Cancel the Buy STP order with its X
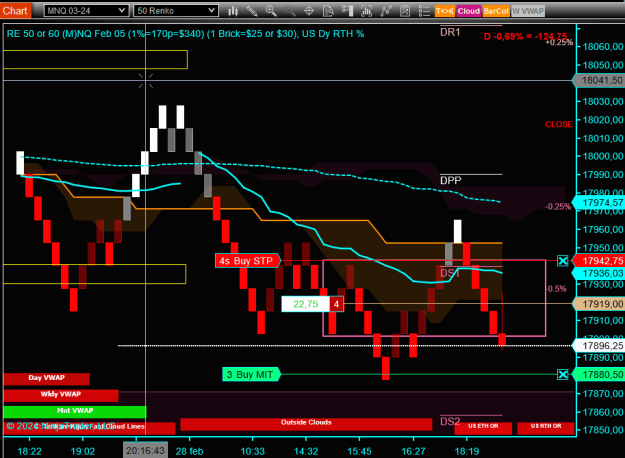The height and width of the screenshot is (458, 625). click(562, 261)
